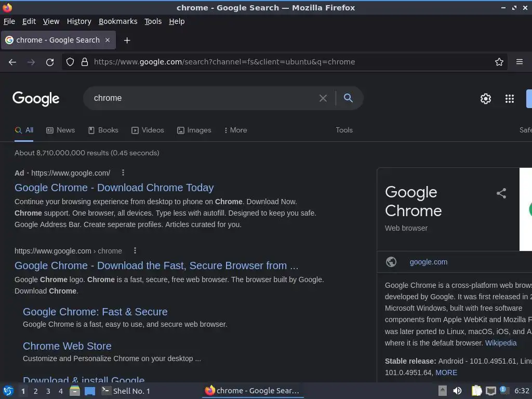
Task: Activate Firefox taskbar window entry
Action: pos(253,391)
